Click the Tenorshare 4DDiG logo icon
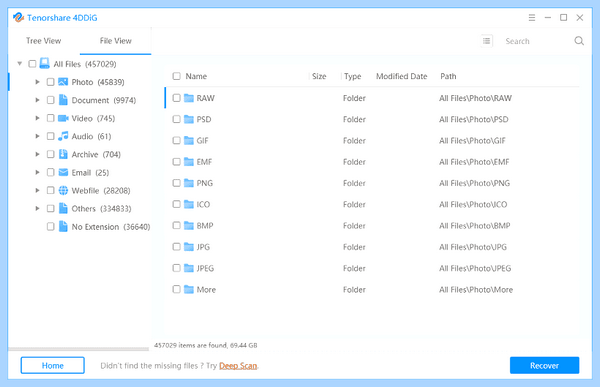 pos(18,18)
